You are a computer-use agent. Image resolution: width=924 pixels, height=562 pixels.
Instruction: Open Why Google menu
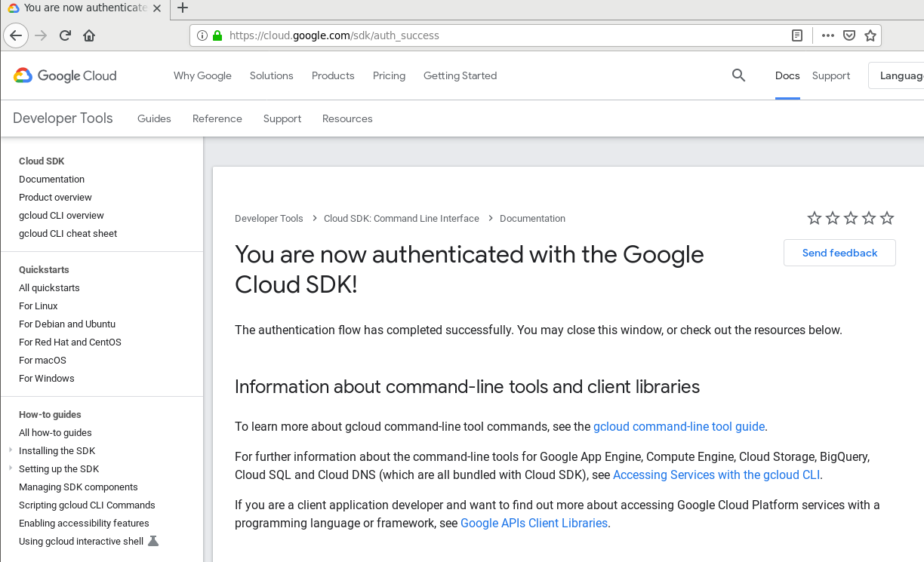tap(202, 75)
